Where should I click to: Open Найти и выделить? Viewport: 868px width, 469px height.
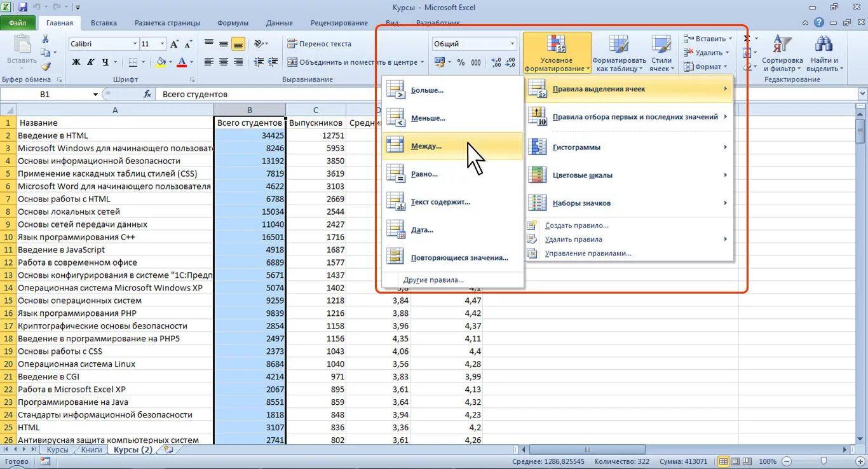(824, 53)
